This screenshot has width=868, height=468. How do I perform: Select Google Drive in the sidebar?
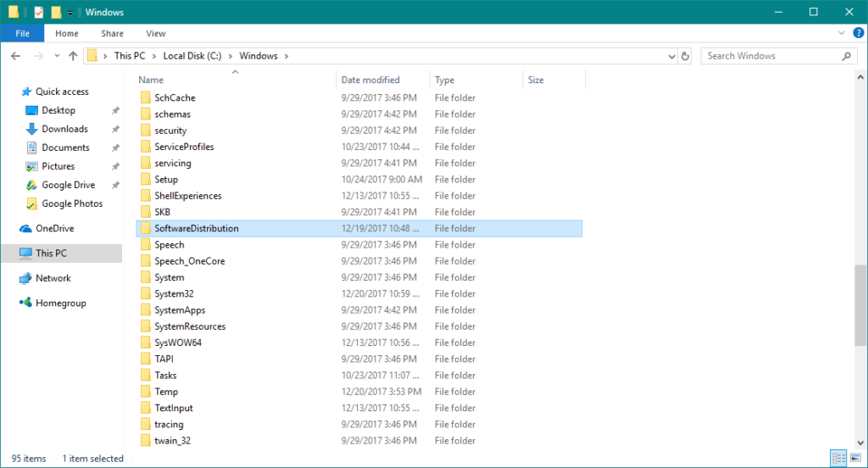pyautogui.click(x=68, y=185)
